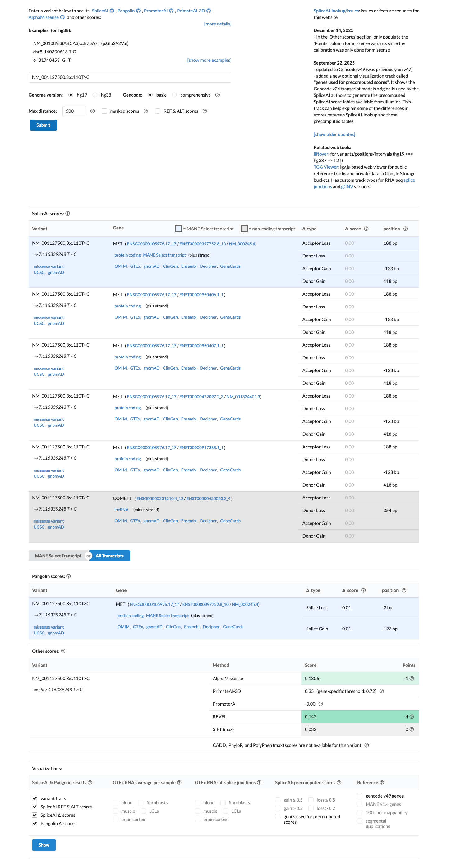Screen dimensions: 452x868
Task: Check genes used for precomputed scores
Action: pyautogui.click(x=278, y=817)
